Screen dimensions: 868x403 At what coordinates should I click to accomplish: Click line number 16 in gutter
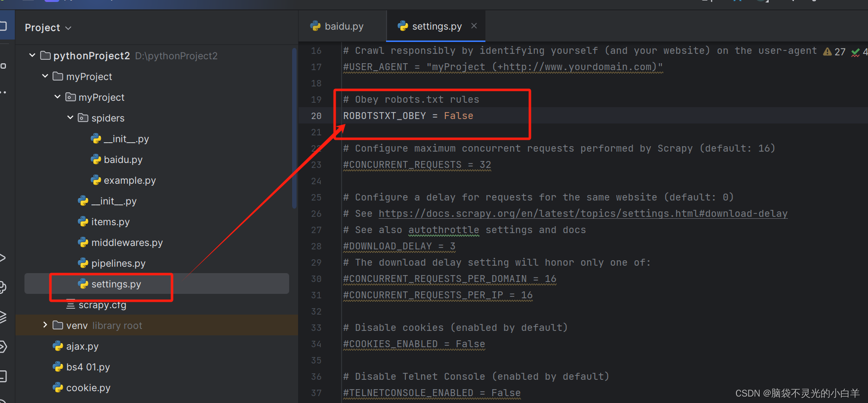[x=316, y=50]
